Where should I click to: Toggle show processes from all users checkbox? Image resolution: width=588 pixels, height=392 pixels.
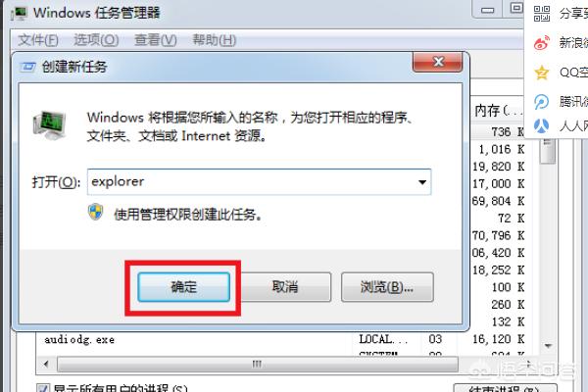tap(42, 388)
